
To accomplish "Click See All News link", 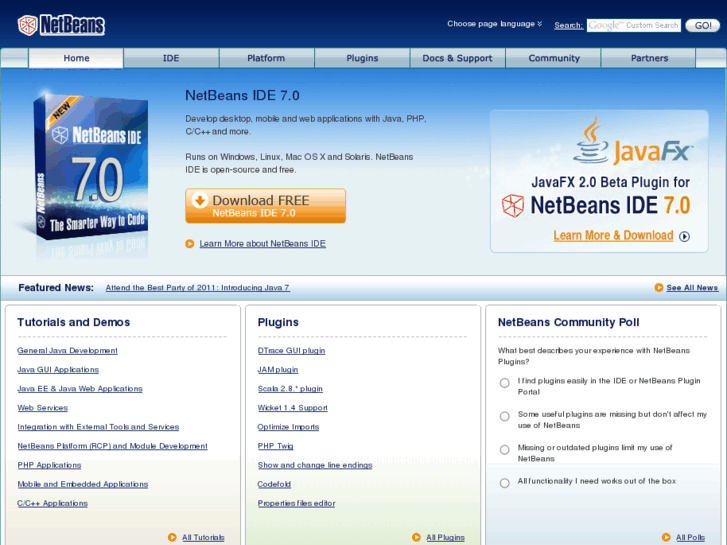I will pos(692,288).
